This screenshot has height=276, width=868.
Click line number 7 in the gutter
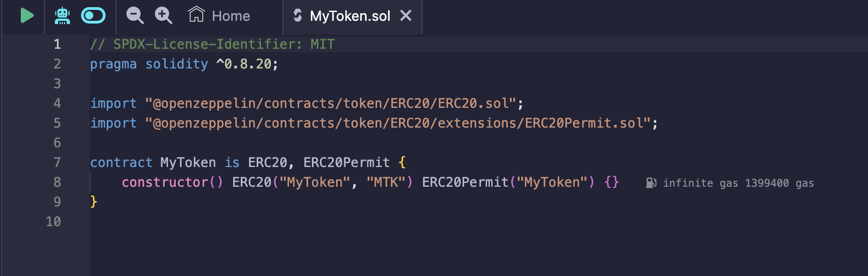coord(57,163)
